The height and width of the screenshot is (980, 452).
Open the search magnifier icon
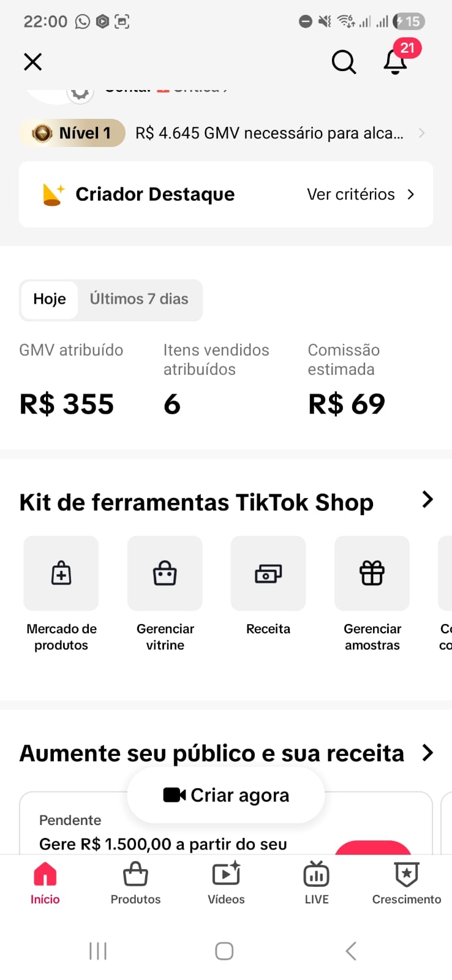[x=344, y=62]
